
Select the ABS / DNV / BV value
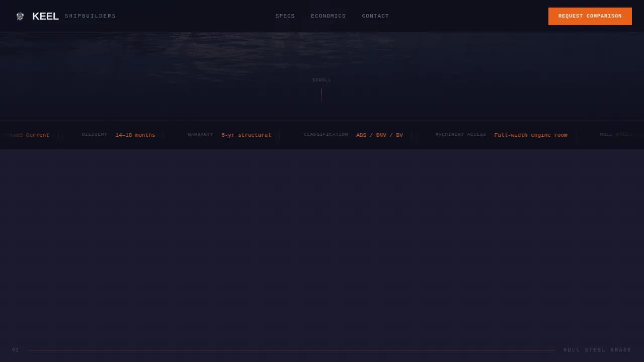pos(379,135)
